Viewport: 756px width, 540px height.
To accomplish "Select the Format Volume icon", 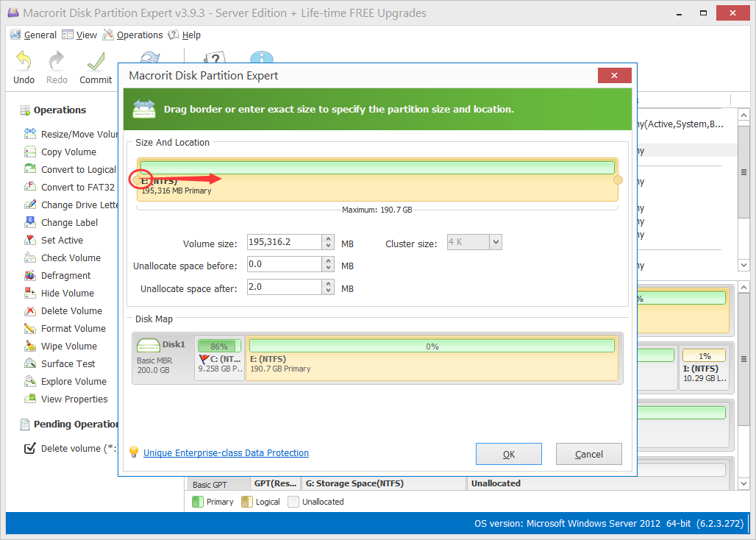I will 30,328.
